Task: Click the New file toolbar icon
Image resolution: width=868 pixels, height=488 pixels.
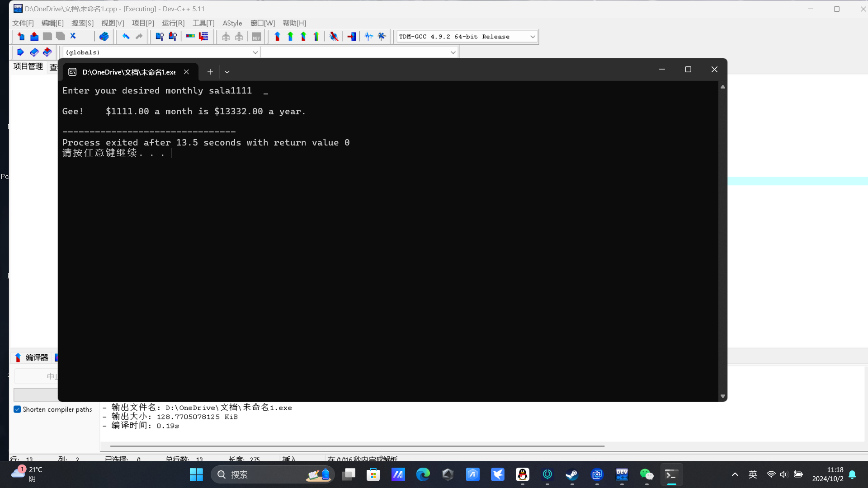Action: [x=21, y=37]
